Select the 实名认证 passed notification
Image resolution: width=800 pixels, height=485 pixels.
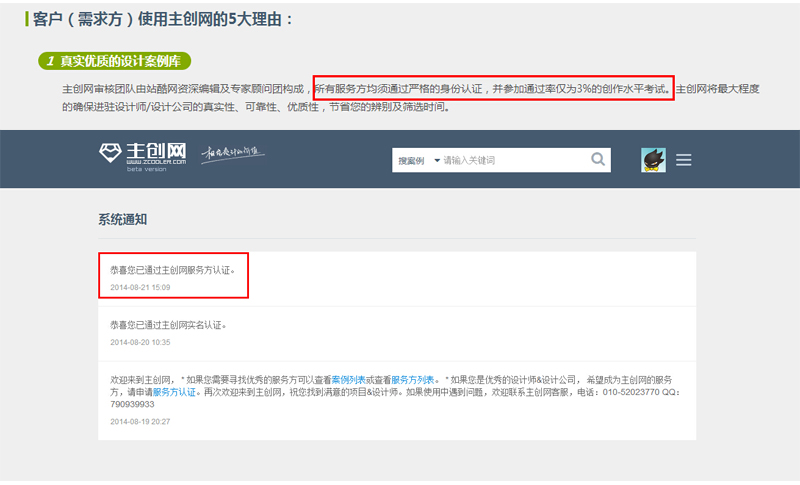[169, 325]
